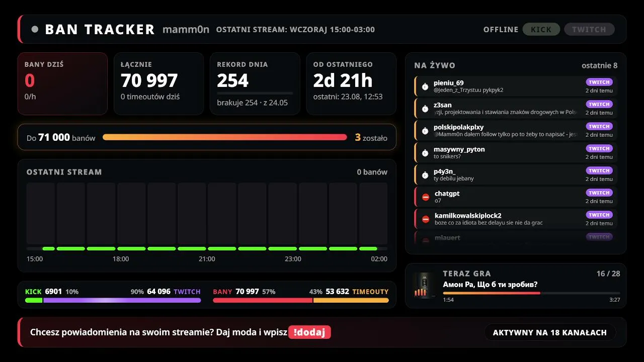Screen dimensions: 644x362
Task: Click the song title 'Амон Ра, Що б ти зробив?'
Action: click(x=491, y=285)
